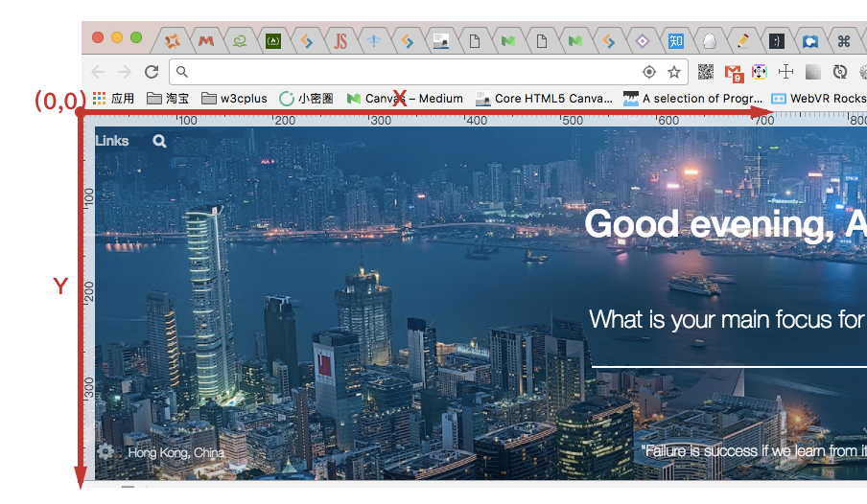Viewport: 867px width, 504px height.
Task: Click the crosshair ruler extension icon
Action: (x=785, y=71)
